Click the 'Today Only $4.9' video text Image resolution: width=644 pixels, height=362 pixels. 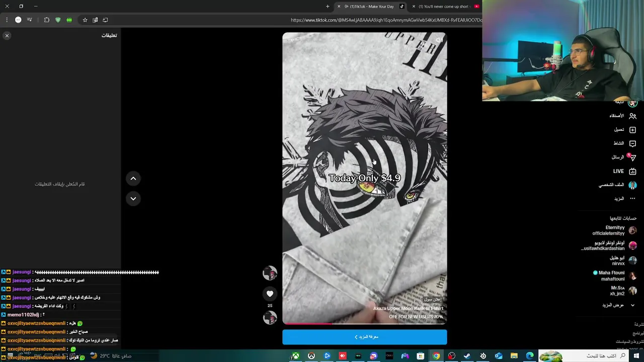click(365, 178)
